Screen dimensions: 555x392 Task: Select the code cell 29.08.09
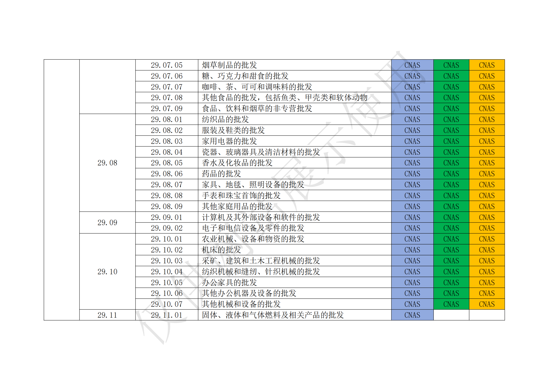pyautogui.click(x=167, y=206)
